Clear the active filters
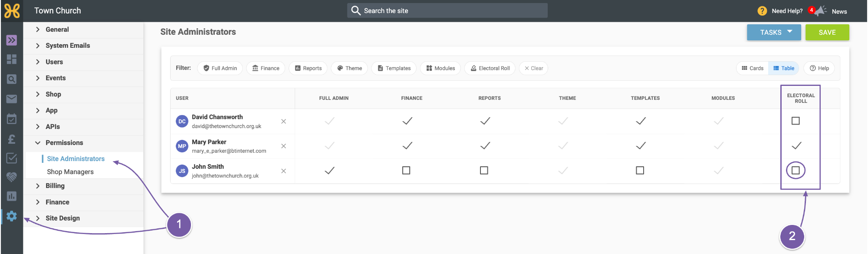This screenshot has width=868, height=254. [x=533, y=68]
